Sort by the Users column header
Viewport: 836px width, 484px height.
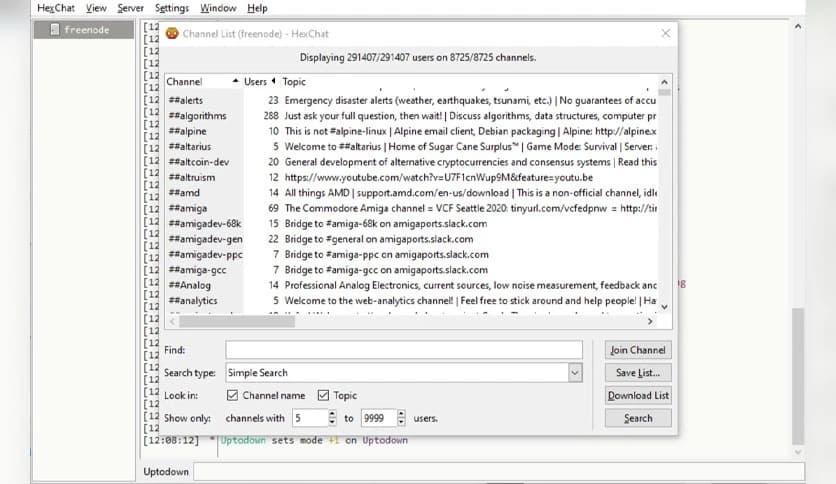pyautogui.click(x=260, y=82)
